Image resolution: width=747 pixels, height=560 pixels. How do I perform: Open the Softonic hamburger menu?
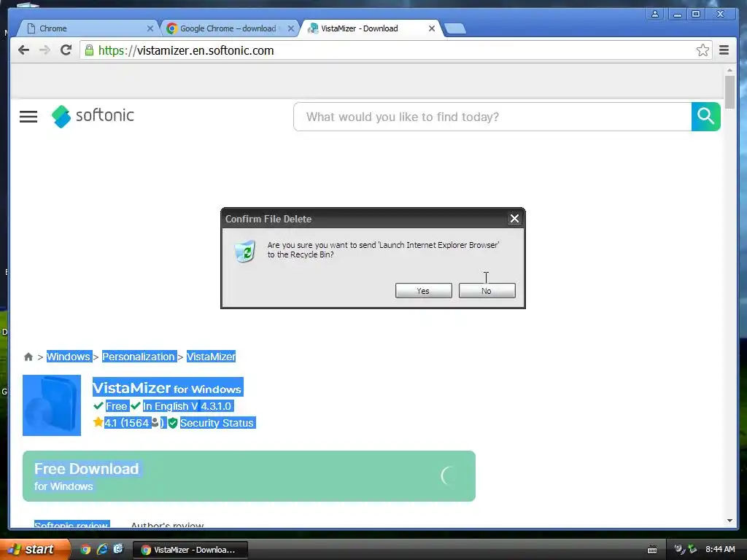[x=28, y=117]
